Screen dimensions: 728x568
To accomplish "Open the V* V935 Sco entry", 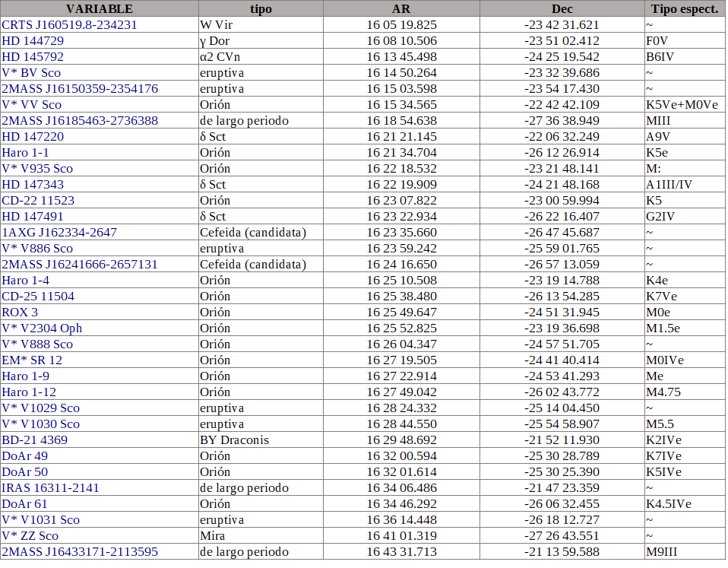I will tap(37, 168).
